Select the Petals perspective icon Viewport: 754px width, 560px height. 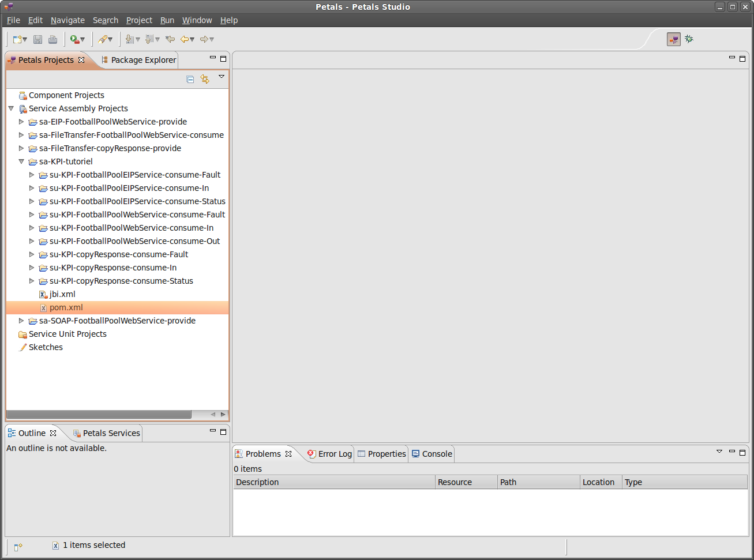(673, 39)
